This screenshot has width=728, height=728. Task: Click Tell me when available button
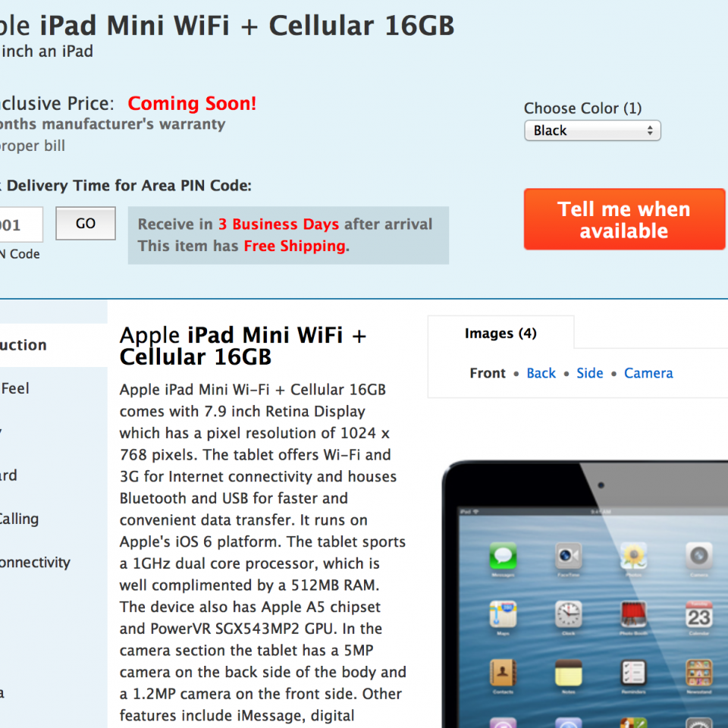624,219
